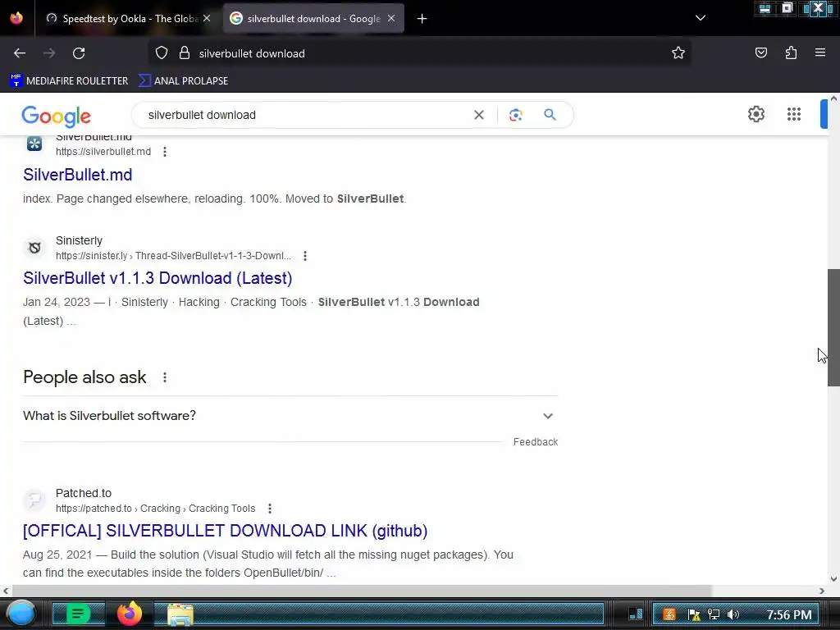Open the green notes app in taskbar
Screen dimensions: 840x630
tap(78, 614)
